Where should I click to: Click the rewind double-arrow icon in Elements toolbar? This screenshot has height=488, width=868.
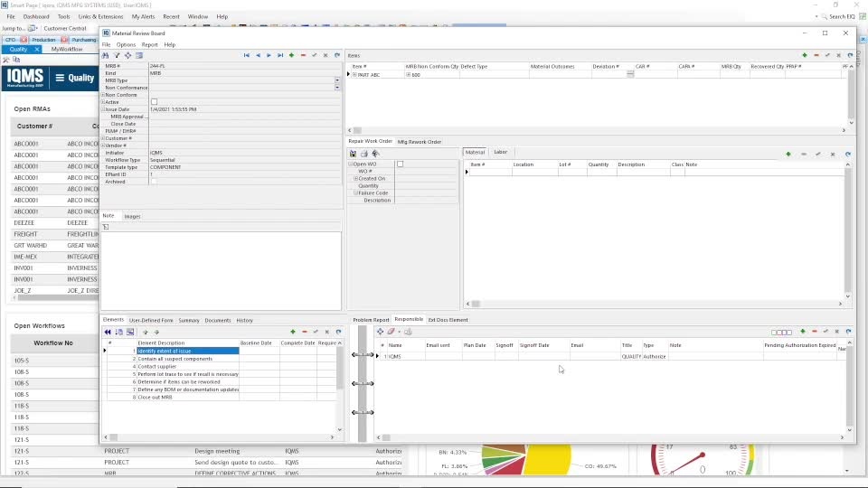point(108,332)
